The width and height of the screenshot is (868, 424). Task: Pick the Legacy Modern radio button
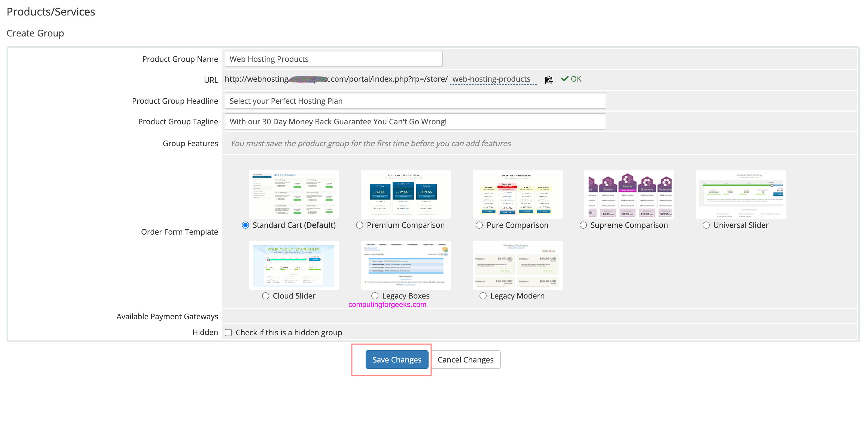tap(483, 296)
